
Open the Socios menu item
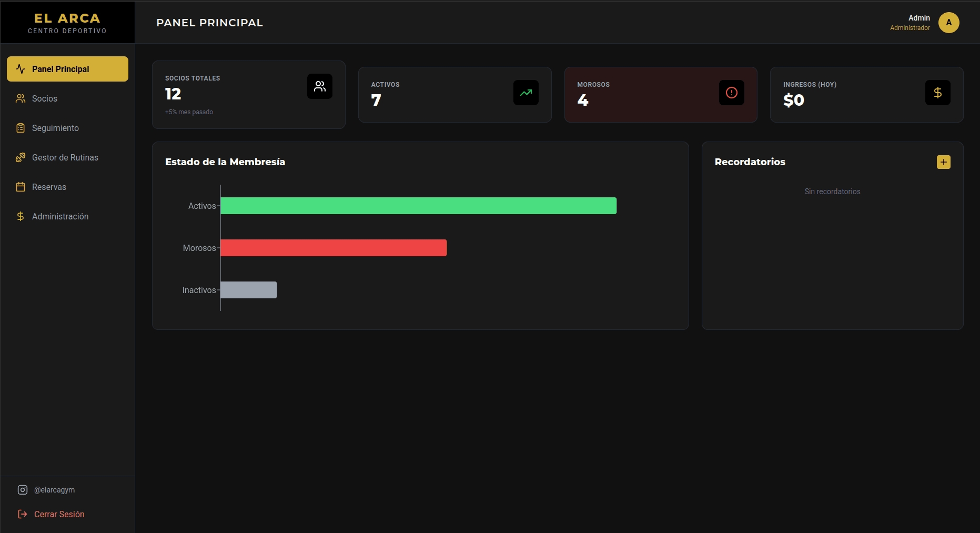click(x=45, y=98)
